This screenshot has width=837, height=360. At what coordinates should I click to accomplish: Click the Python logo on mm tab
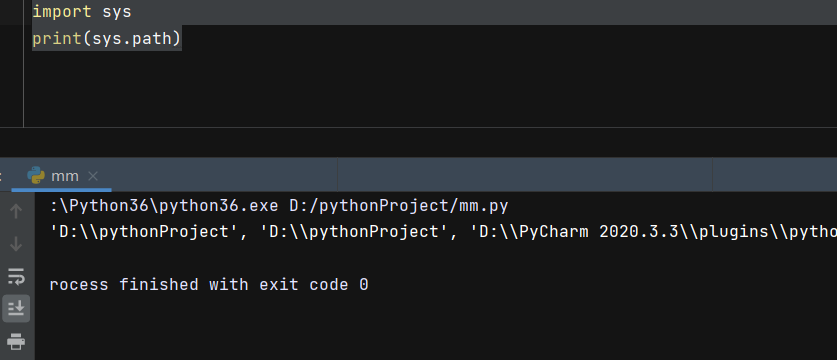point(36,175)
